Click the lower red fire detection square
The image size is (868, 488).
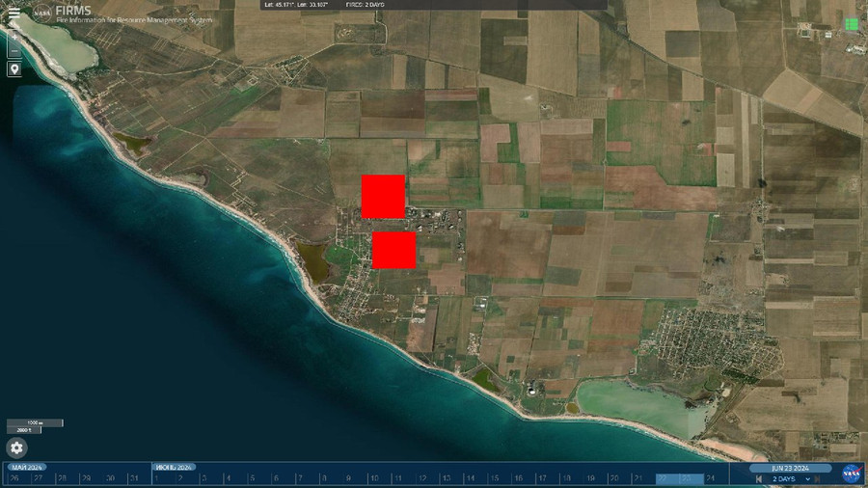pyautogui.click(x=393, y=250)
